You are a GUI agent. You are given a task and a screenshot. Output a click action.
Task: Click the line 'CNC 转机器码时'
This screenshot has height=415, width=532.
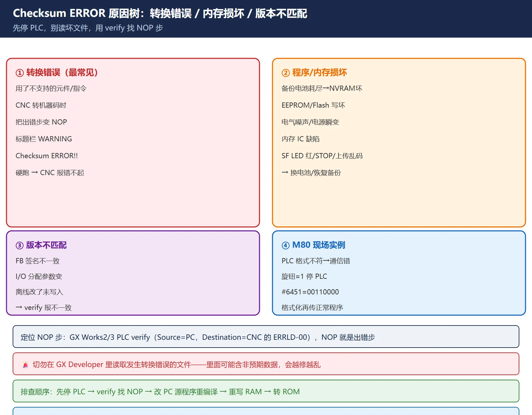coord(41,105)
